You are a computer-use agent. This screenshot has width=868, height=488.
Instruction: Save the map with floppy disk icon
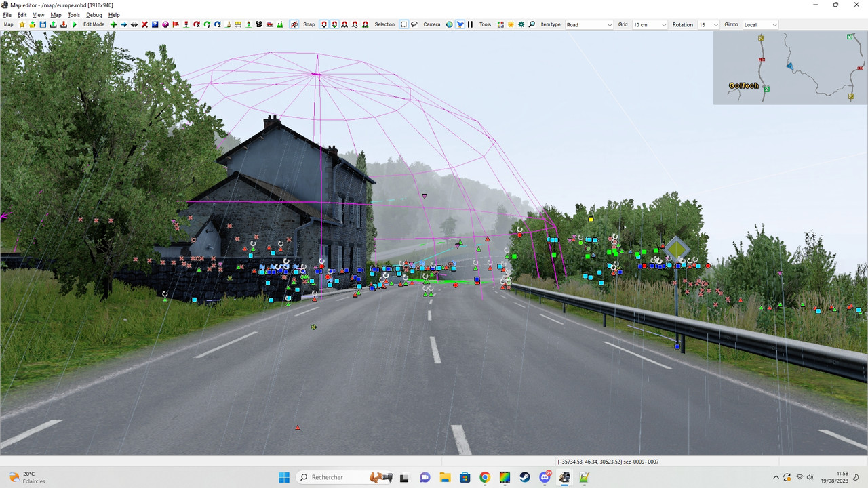(43, 24)
